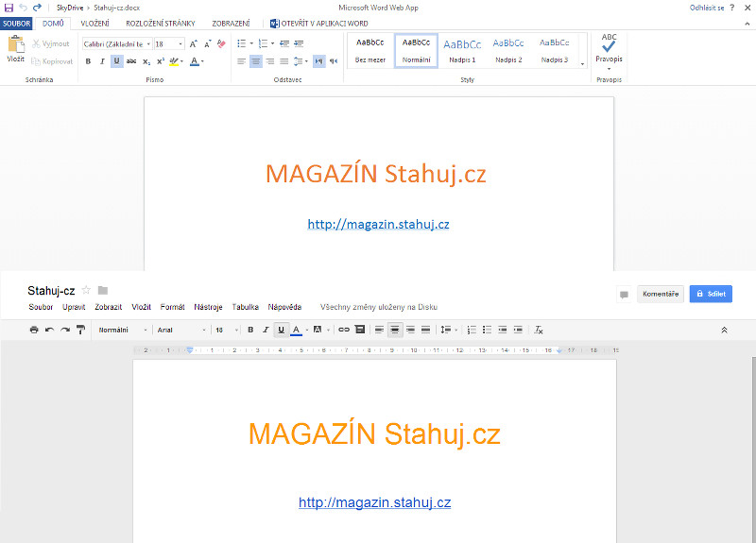Image resolution: width=756 pixels, height=543 pixels.
Task: Toggle center align in Google Docs toolbar
Action: (x=395, y=330)
